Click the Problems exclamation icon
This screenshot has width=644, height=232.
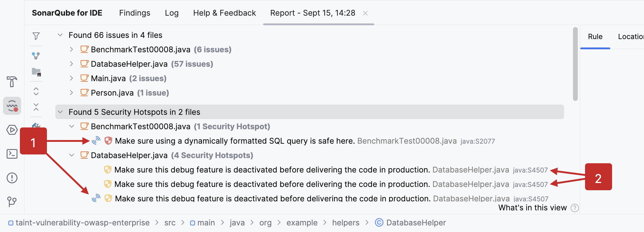point(12,178)
